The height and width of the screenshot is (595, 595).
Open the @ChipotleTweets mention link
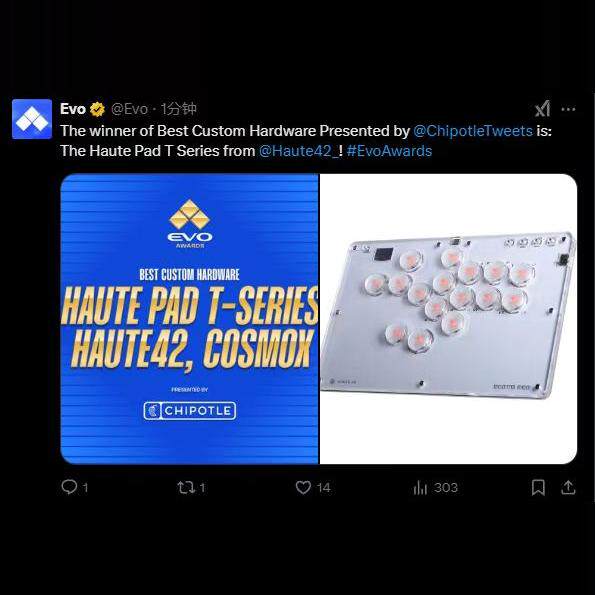(x=473, y=131)
